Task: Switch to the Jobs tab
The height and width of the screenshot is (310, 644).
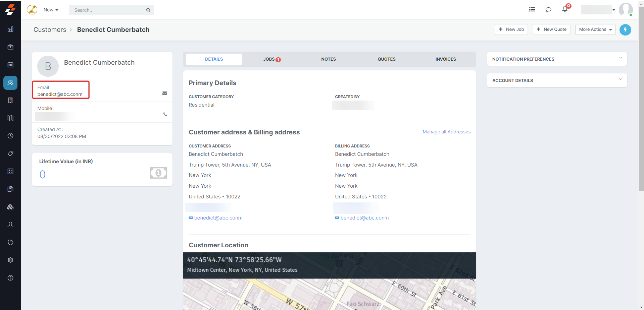Action: pos(271,59)
